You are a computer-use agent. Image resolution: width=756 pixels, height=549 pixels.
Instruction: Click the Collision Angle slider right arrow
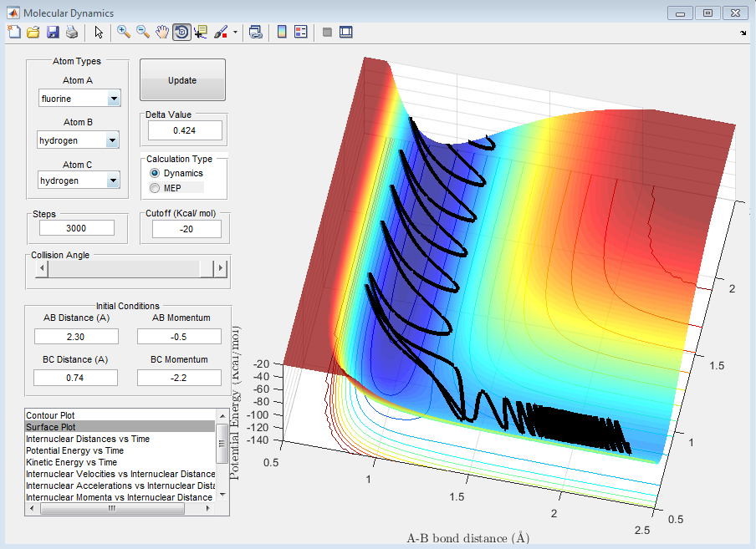(x=222, y=268)
